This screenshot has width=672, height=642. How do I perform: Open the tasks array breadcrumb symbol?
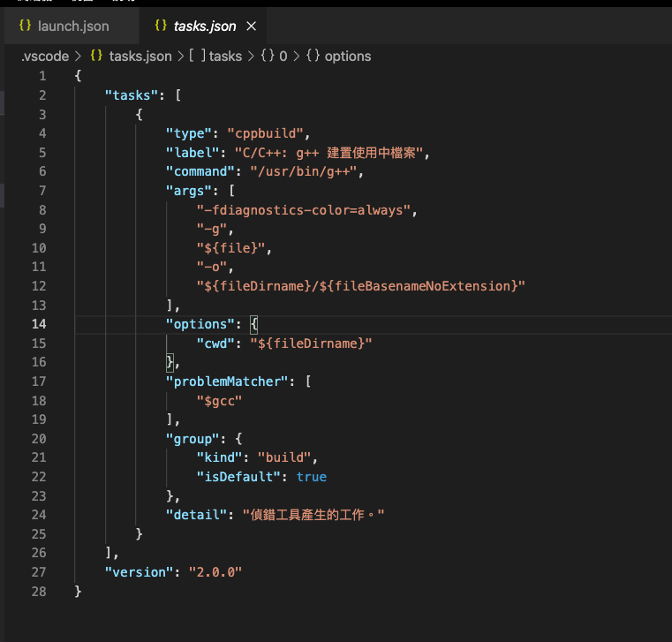[x=225, y=56]
